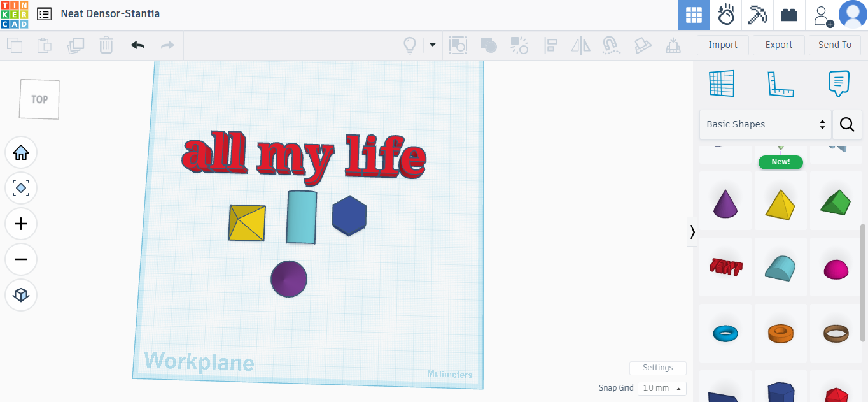Open the Basic Shapes category dropdown
The height and width of the screenshot is (402, 868).
point(765,124)
